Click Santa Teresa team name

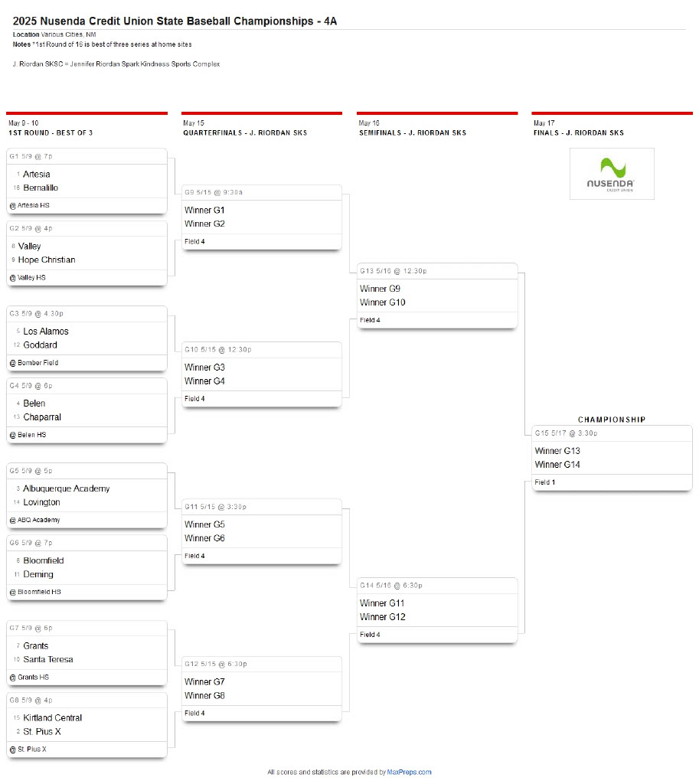48,660
